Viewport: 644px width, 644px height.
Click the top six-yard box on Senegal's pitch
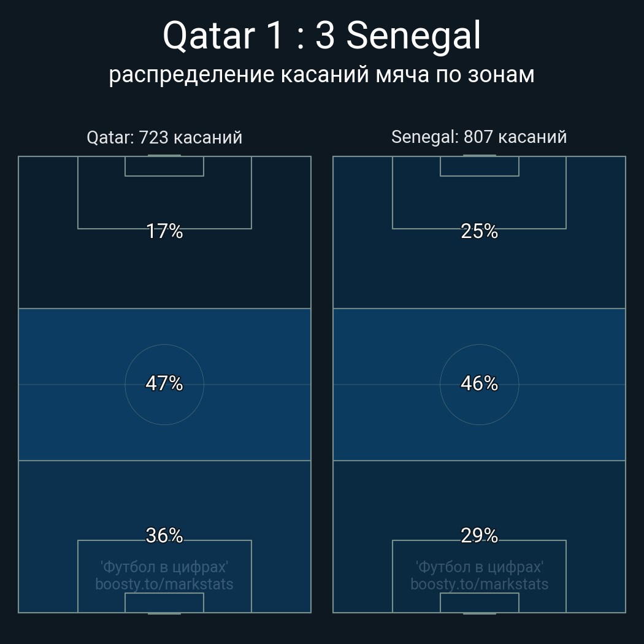tap(479, 166)
